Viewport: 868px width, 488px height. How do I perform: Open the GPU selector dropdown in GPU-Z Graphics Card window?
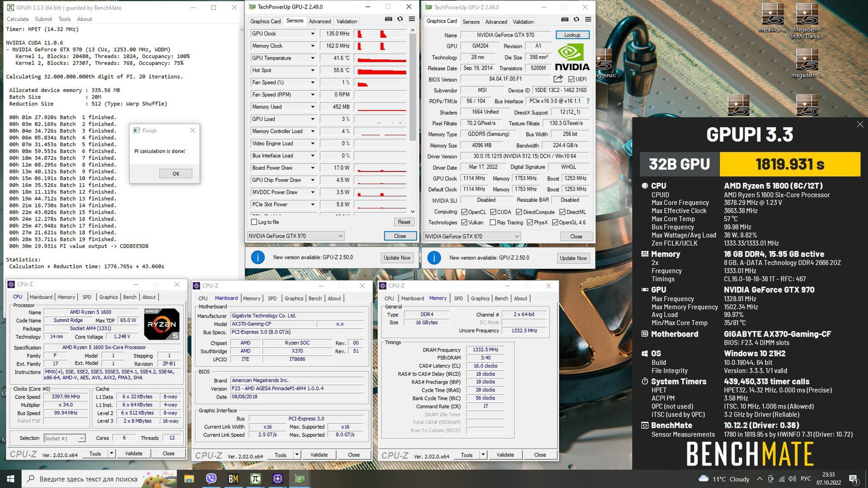click(472, 236)
